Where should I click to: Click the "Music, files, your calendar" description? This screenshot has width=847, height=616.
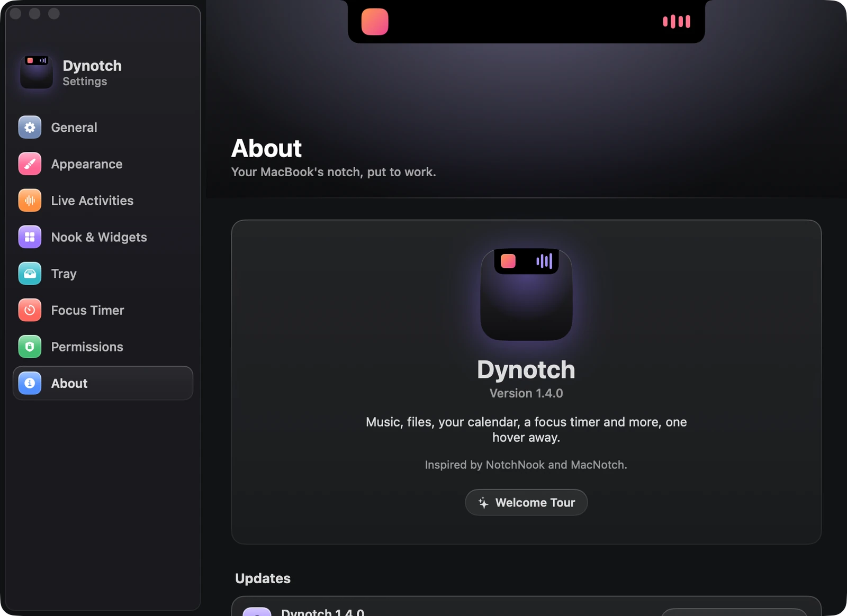click(x=526, y=430)
